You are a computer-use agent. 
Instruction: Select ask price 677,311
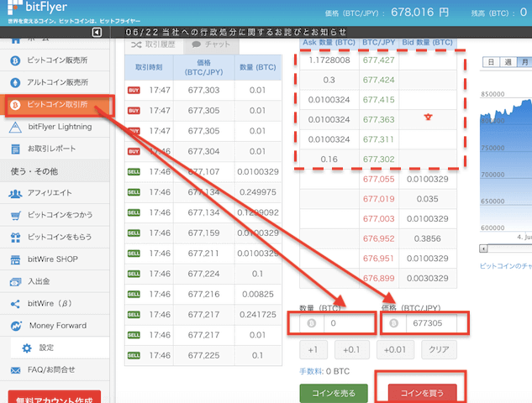coord(379,139)
